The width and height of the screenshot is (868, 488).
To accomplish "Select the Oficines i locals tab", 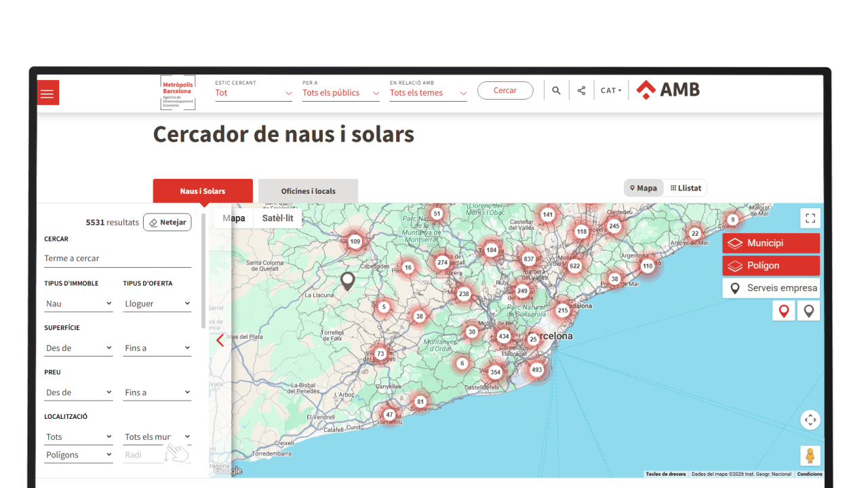I will pos(308,191).
